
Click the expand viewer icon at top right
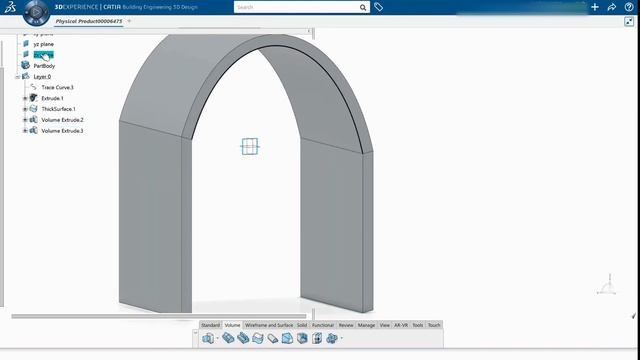(629, 22)
